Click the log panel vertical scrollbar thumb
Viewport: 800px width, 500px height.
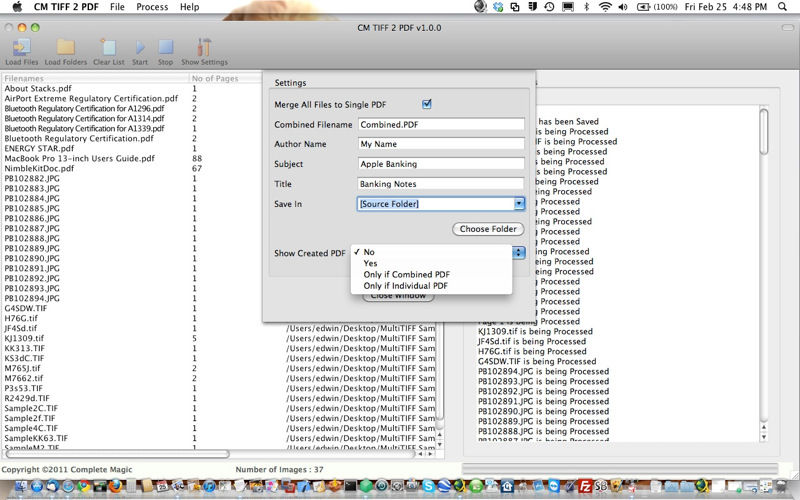tap(764, 131)
